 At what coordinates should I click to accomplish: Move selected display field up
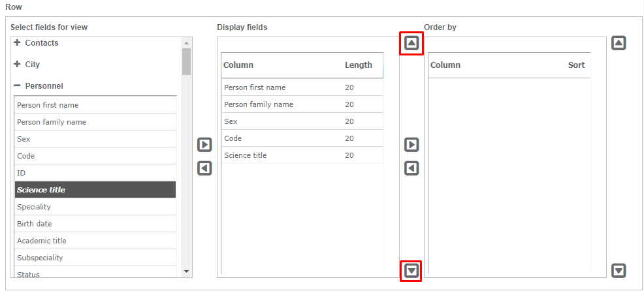click(x=411, y=44)
